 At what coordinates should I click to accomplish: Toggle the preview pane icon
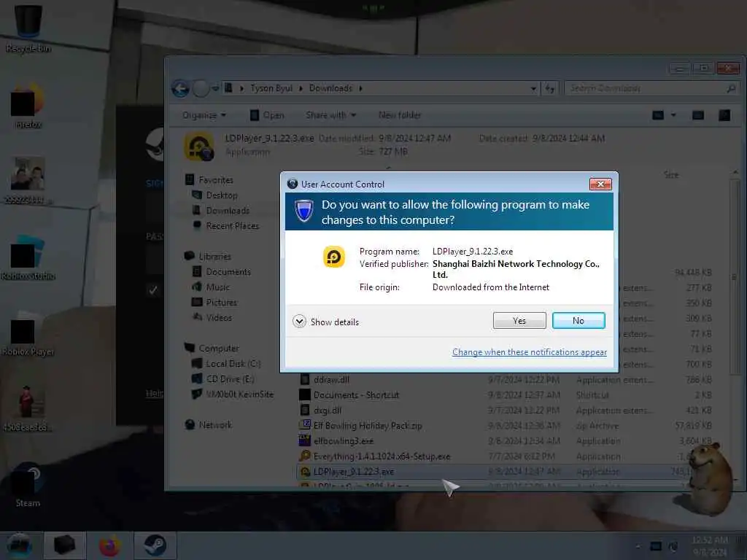pos(698,115)
